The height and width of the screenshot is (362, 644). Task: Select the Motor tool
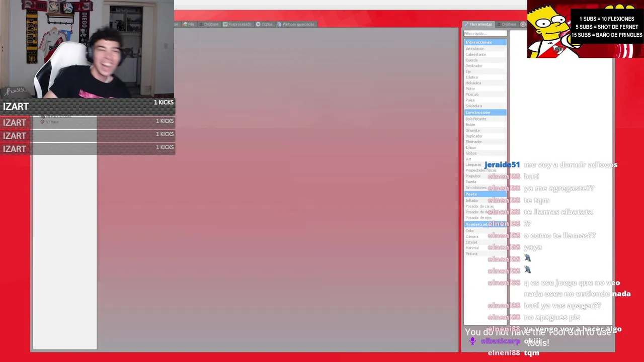(485, 89)
